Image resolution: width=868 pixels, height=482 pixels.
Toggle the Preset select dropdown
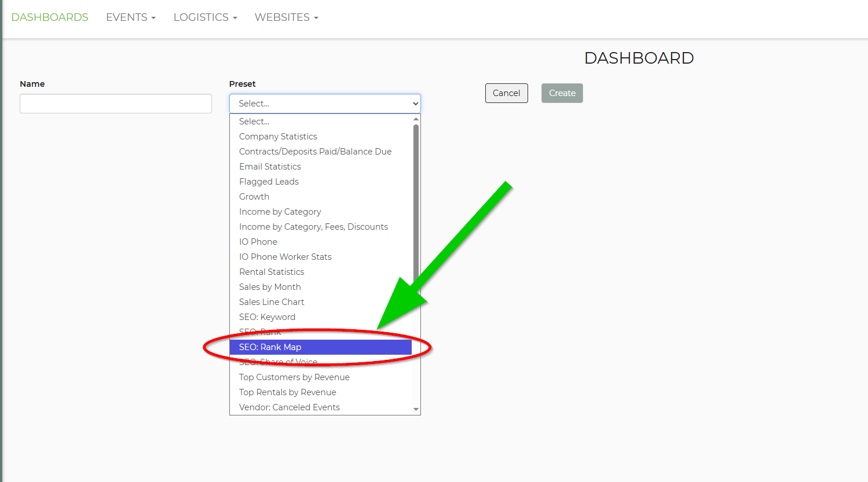tap(325, 104)
